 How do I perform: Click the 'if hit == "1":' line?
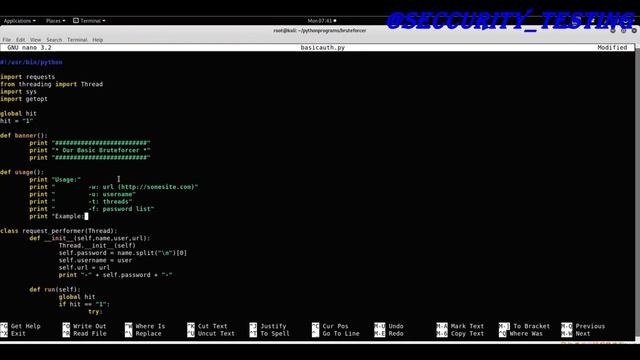[84, 304]
